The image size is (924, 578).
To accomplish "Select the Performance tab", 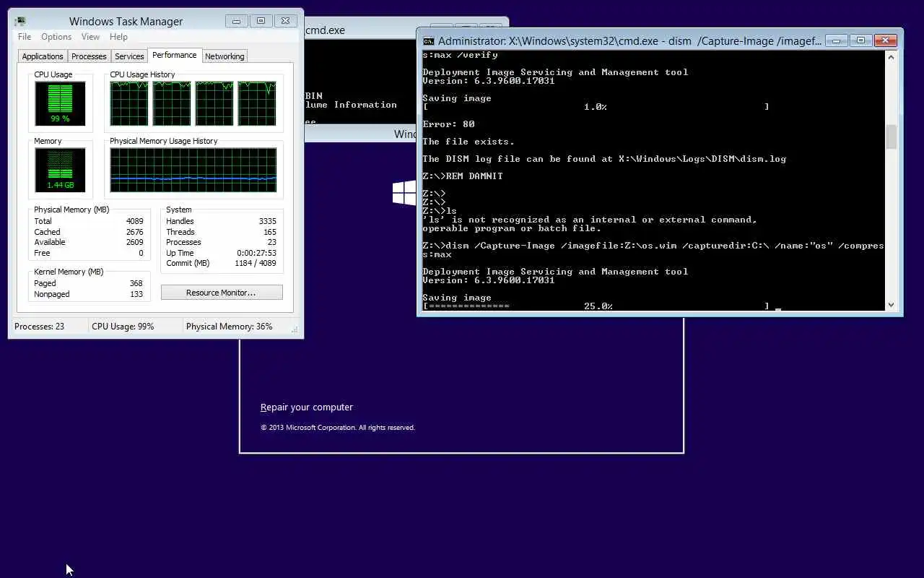I will click(174, 55).
